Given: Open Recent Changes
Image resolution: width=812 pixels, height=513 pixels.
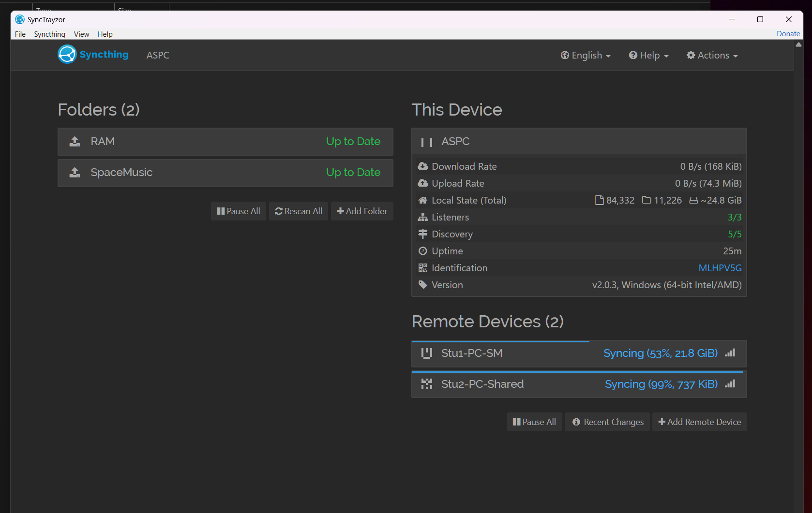Looking at the screenshot, I should click(x=607, y=422).
